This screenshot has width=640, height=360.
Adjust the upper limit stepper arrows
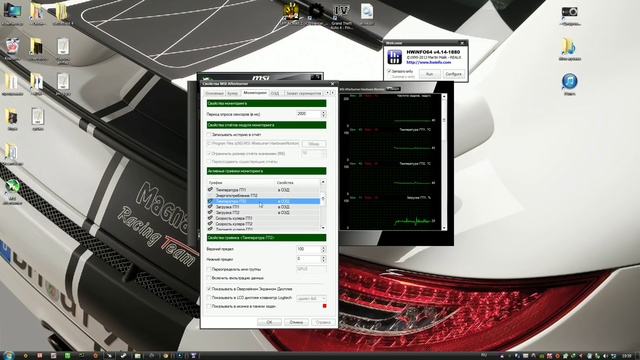[324, 249]
